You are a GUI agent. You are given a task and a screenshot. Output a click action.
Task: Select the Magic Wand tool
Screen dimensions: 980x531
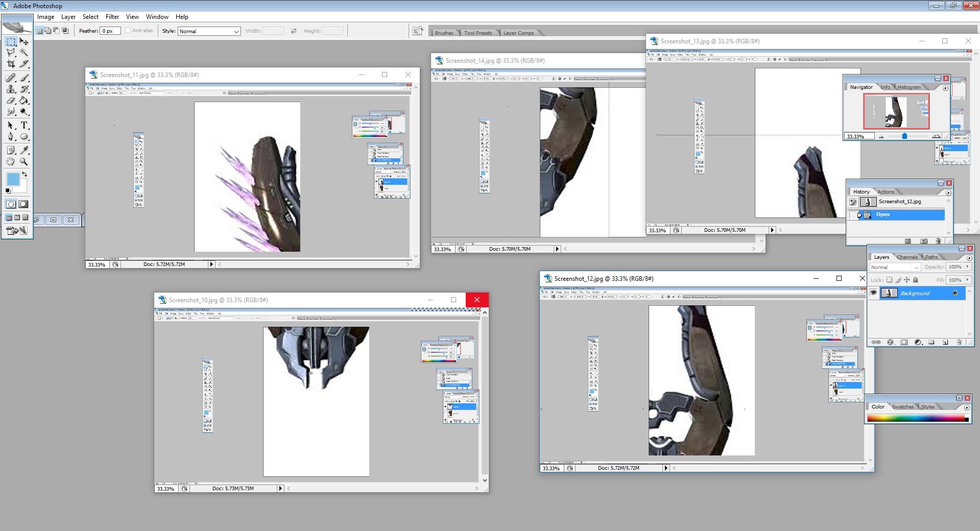pos(24,53)
